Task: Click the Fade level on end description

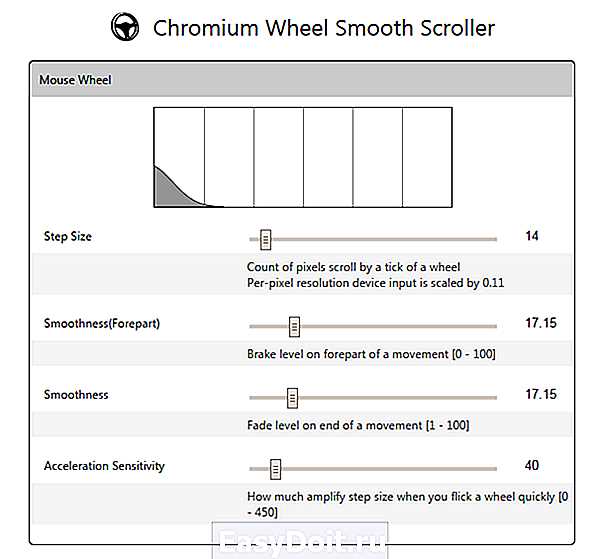Action: point(358,425)
